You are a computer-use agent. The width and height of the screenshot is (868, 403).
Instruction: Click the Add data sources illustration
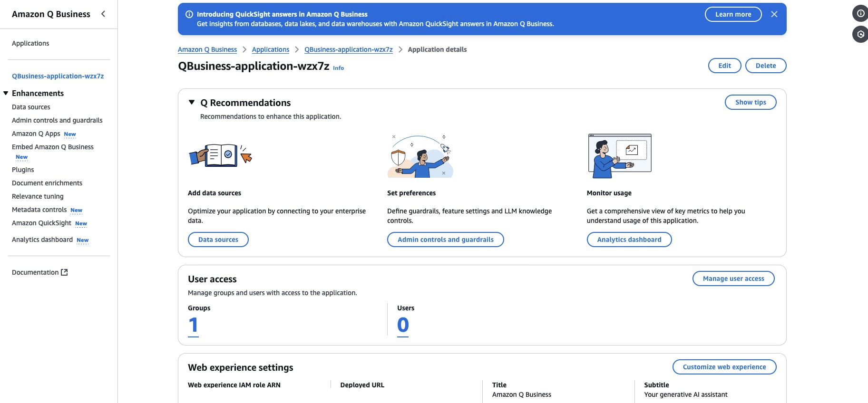pos(221,155)
